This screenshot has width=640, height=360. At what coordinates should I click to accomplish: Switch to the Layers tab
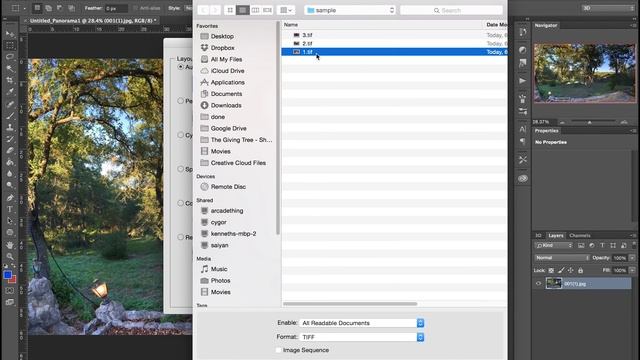click(556, 236)
